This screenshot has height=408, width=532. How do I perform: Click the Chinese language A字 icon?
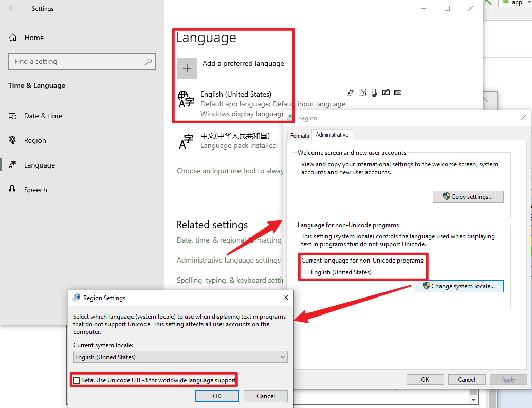click(186, 141)
